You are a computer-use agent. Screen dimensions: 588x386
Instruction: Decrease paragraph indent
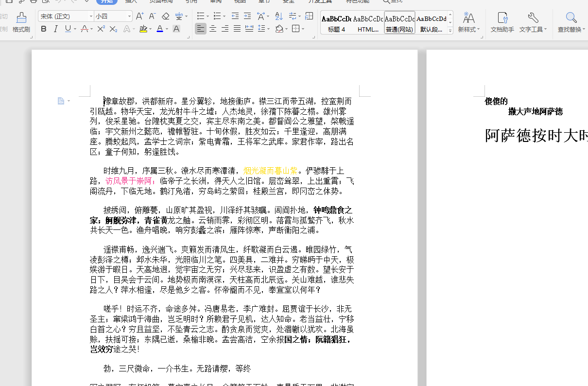tap(235, 17)
